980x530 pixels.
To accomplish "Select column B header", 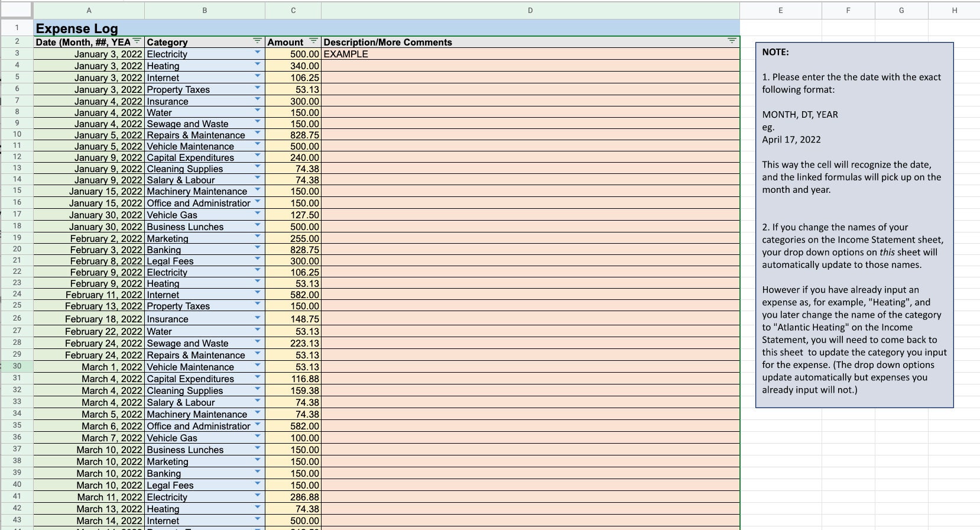I will [x=205, y=10].
